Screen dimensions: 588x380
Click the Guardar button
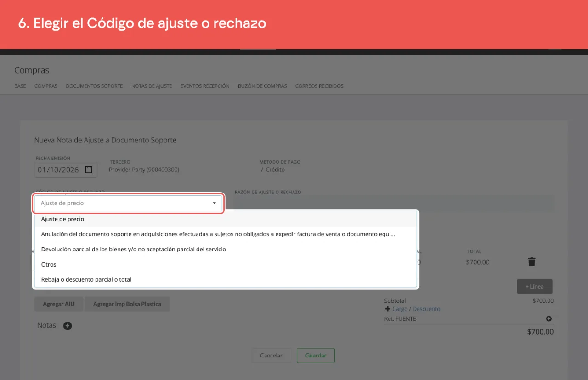pos(316,356)
